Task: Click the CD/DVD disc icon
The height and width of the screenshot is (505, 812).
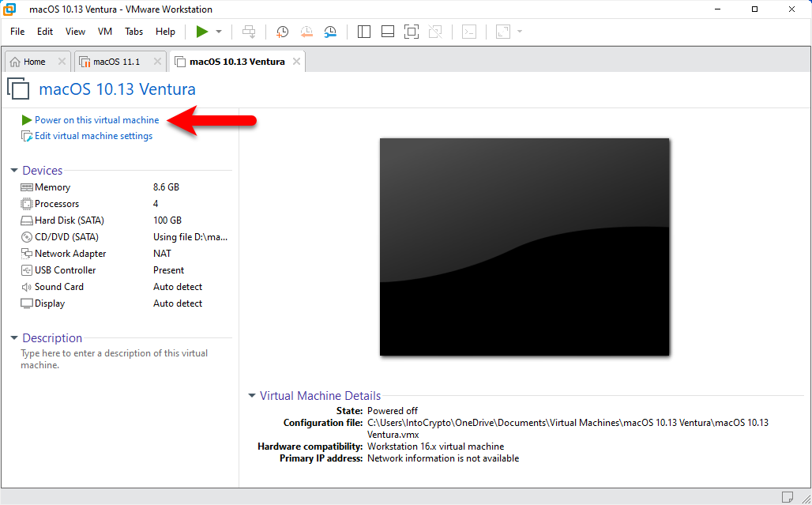Action: (26, 237)
